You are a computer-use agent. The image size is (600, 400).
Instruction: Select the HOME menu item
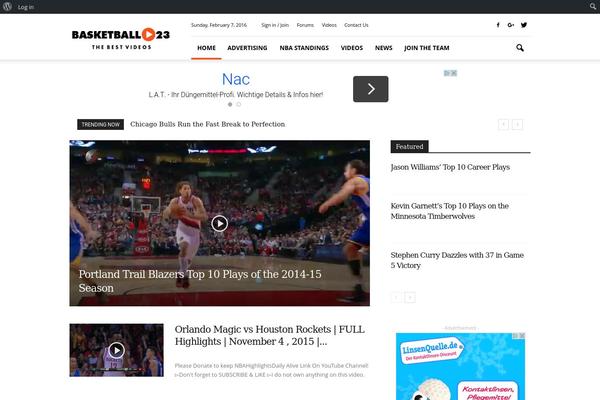click(x=206, y=48)
